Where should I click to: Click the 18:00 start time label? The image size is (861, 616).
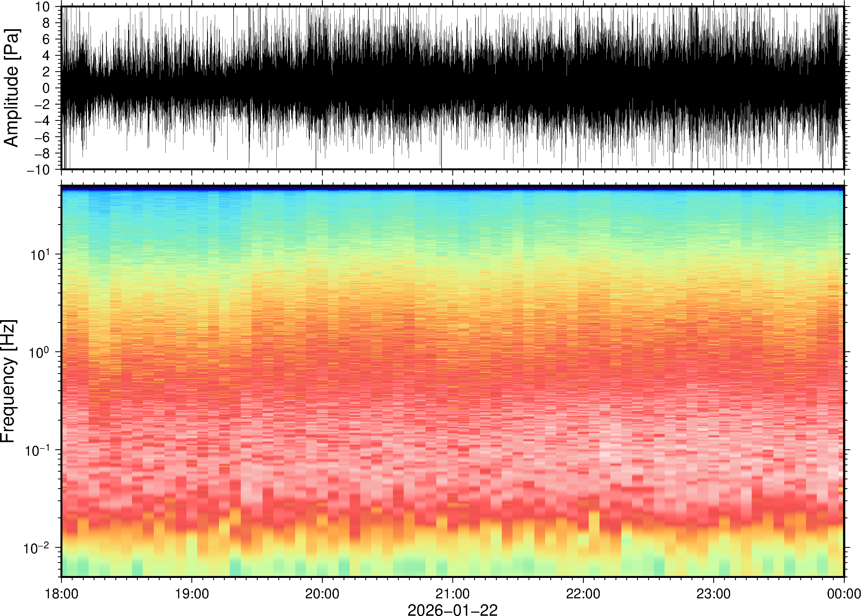62,594
